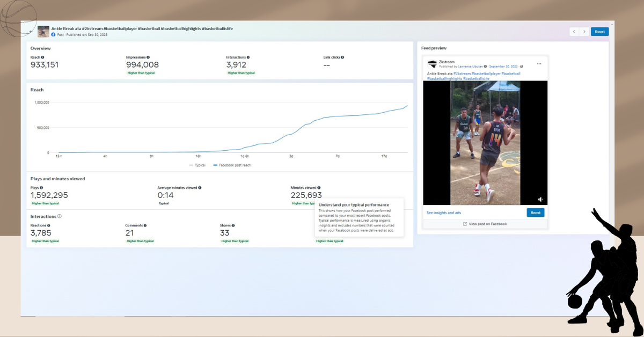The image size is (644, 337).
Task: Unmute the video with the speaker icon
Action: click(540, 199)
